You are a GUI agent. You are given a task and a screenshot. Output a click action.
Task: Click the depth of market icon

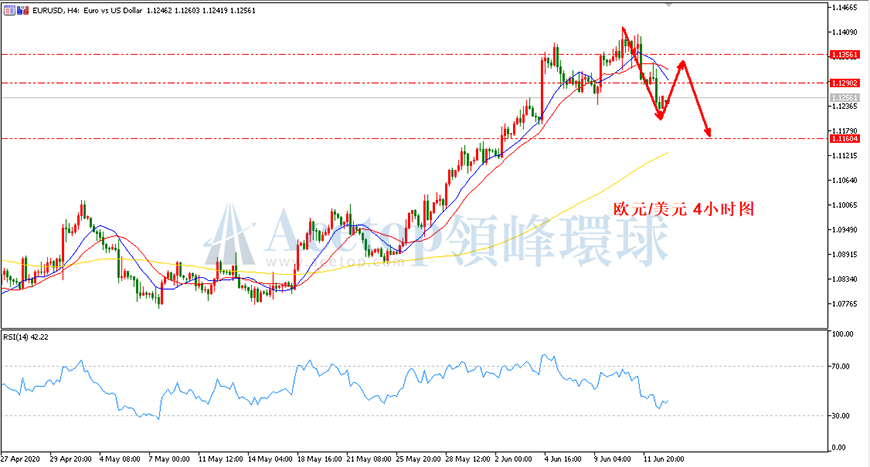[23, 10]
